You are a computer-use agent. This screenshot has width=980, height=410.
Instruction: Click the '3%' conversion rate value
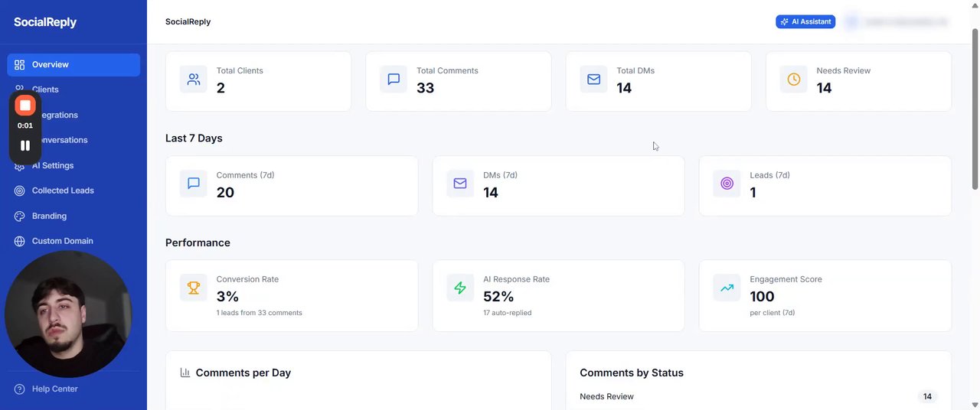tap(227, 296)
